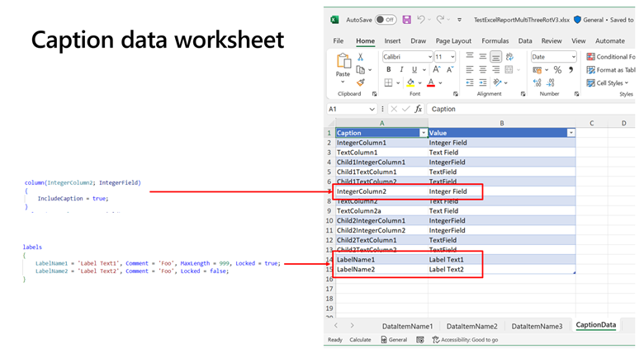The width and height of the screenshot is (644, 363).
Task: Align text right icon
Action: [496, 70]
